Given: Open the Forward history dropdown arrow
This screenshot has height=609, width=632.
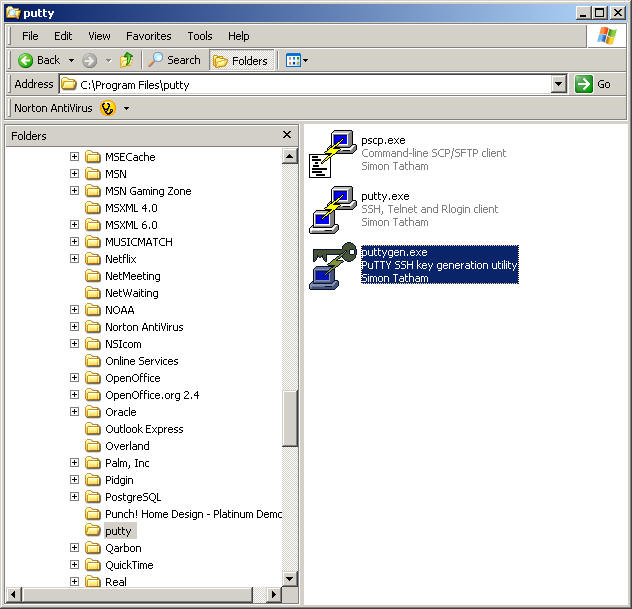Looking at the screenshot, I should 108,60.
